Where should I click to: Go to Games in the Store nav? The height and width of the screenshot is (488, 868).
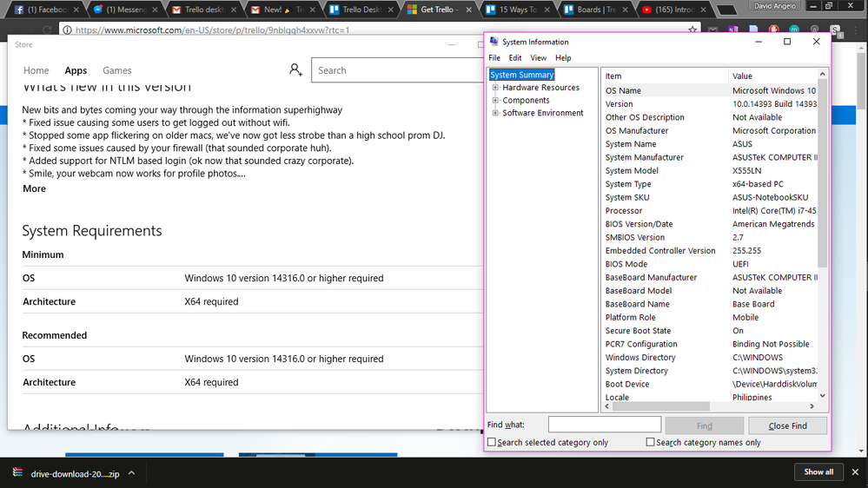(x=116, y=70)
